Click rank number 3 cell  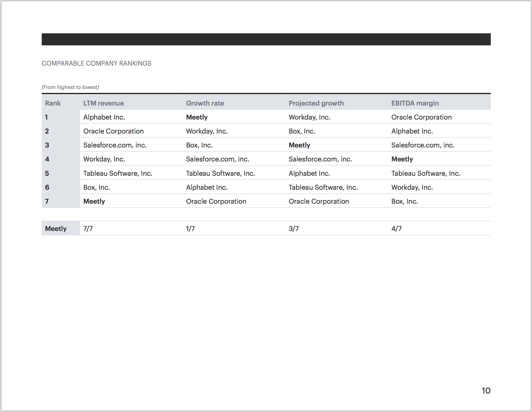[x=47, y=145]
